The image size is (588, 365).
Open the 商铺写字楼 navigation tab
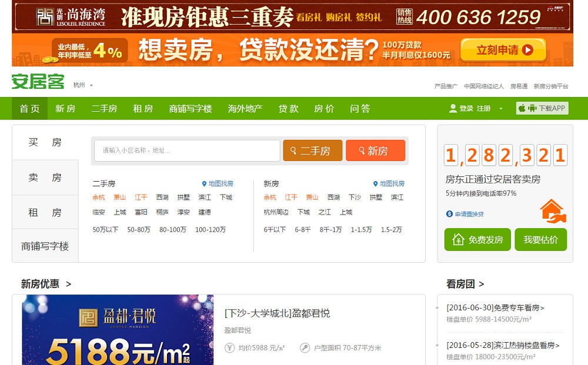click(191, 109)
